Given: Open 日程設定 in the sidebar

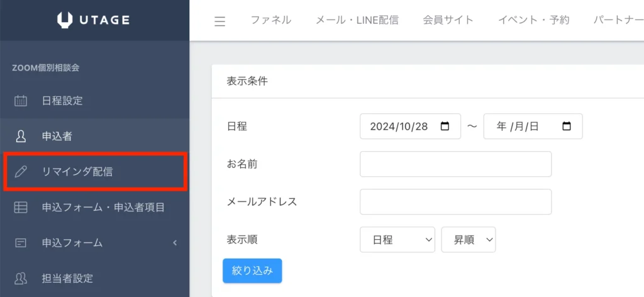Looking at the screenshot, I should (95, 101).
